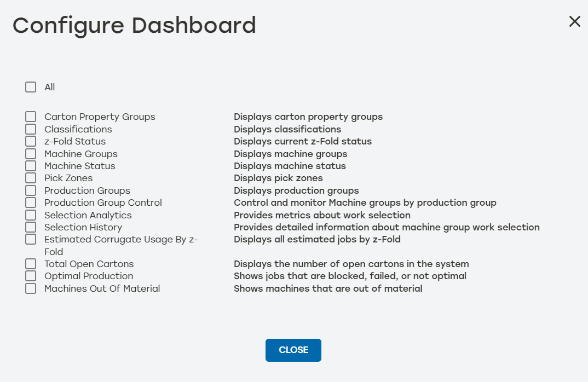Enable Machines Out Of Material alerts
This screenshot has height=382, width=588.
coord(31,288)
